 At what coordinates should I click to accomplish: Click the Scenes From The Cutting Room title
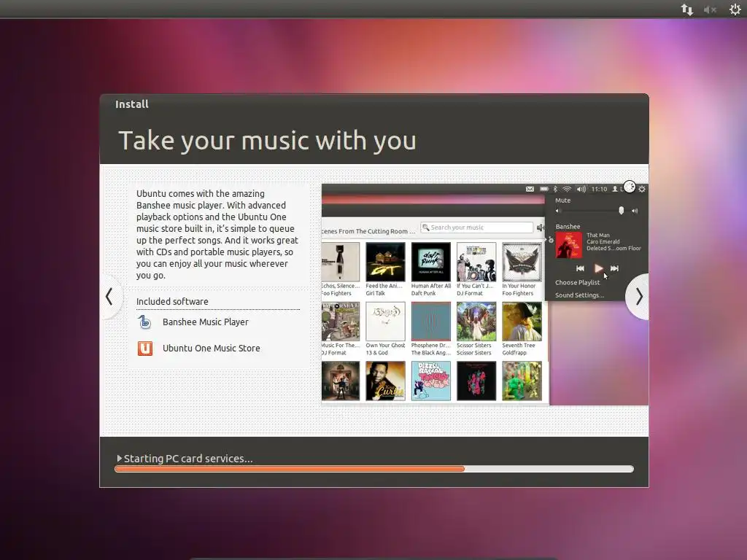click(x=368, y=231)
